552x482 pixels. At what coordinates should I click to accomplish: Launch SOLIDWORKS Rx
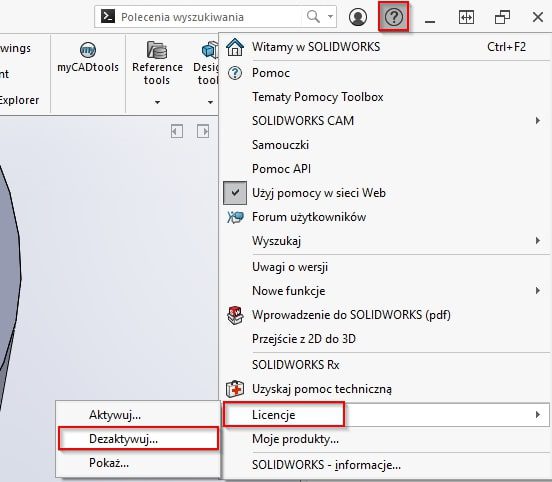pyautogui.click(x=386, y=365)
